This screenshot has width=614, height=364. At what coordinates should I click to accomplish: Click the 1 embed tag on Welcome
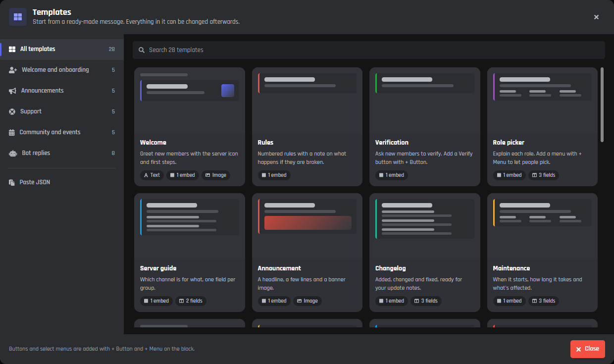coord(183,175)
